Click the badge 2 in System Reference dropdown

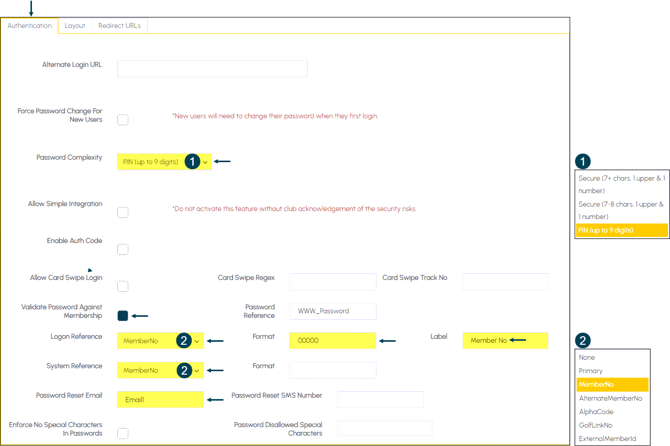pyautogui.click(x=184, y=370)
